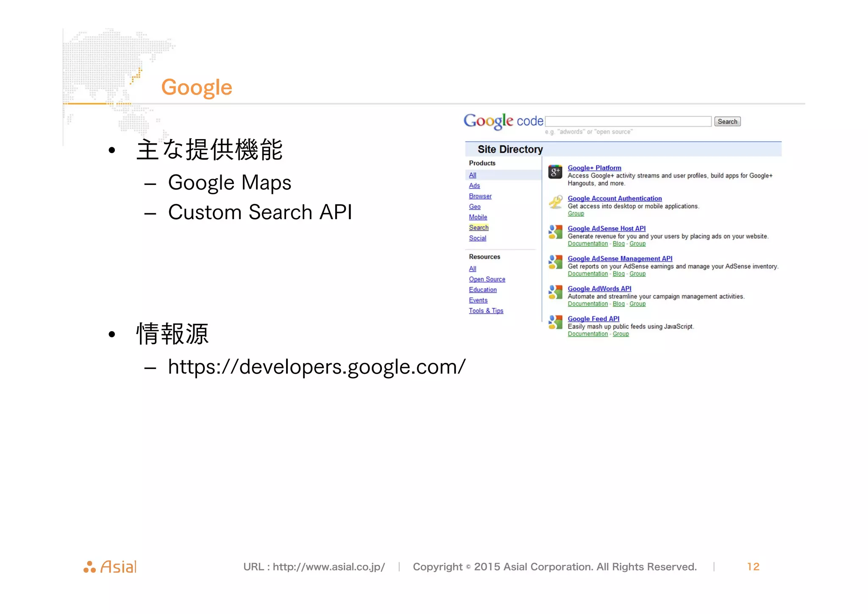Click the AdSense Management API icon
The height and width of the screenshot is (614, 868).
point(555,262)
